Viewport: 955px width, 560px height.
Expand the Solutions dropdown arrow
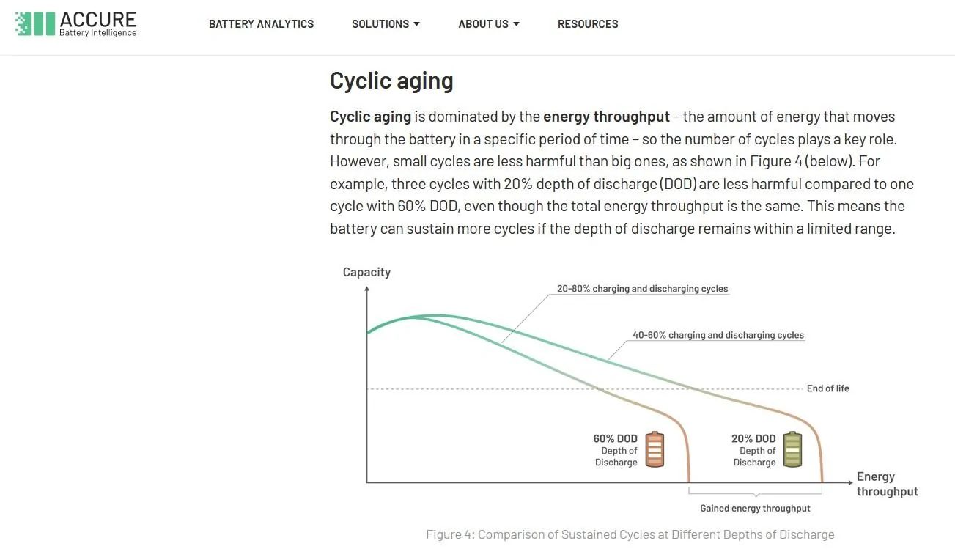[417, 24]
